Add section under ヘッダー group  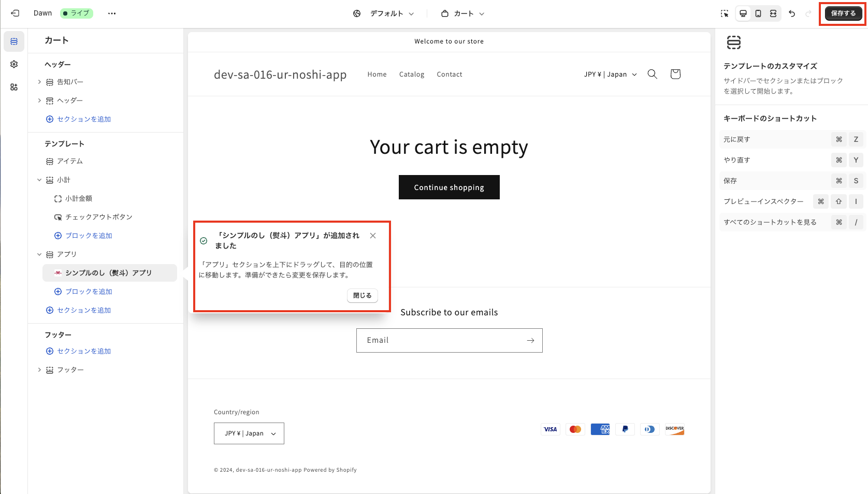click(x=79, y=119)
